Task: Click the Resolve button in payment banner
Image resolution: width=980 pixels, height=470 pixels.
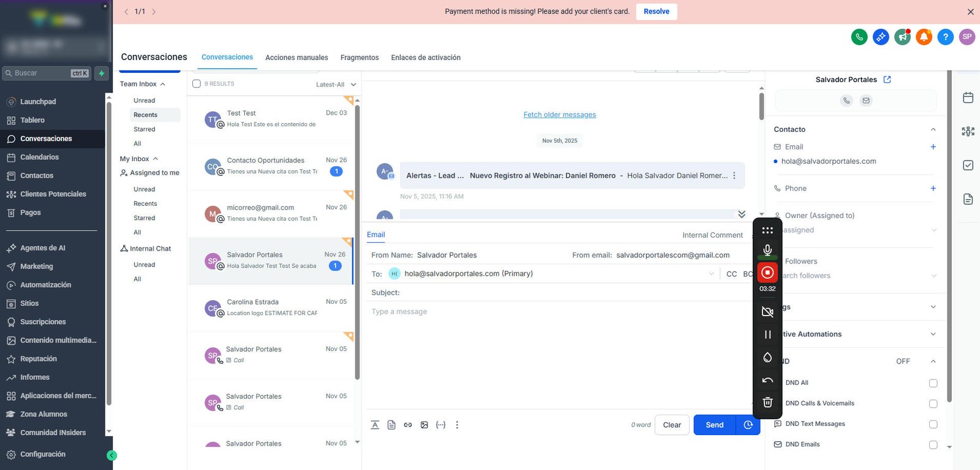Action: coord(657,12)
